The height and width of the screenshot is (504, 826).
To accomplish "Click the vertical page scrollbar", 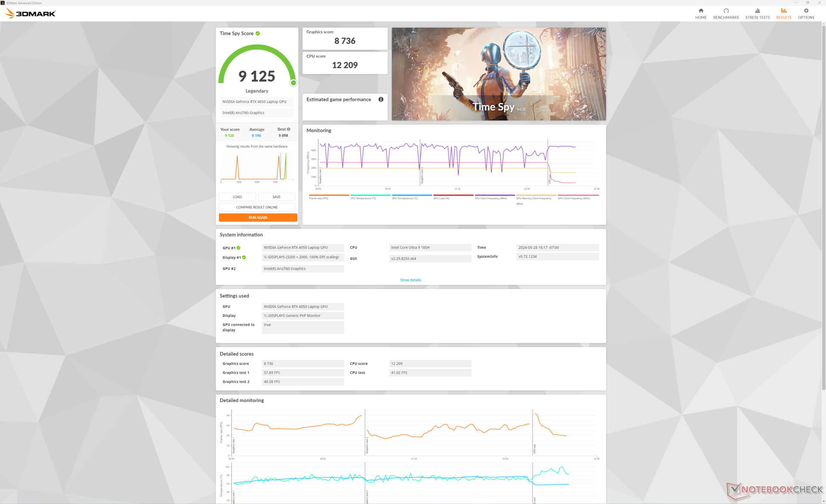I will 823,206.
